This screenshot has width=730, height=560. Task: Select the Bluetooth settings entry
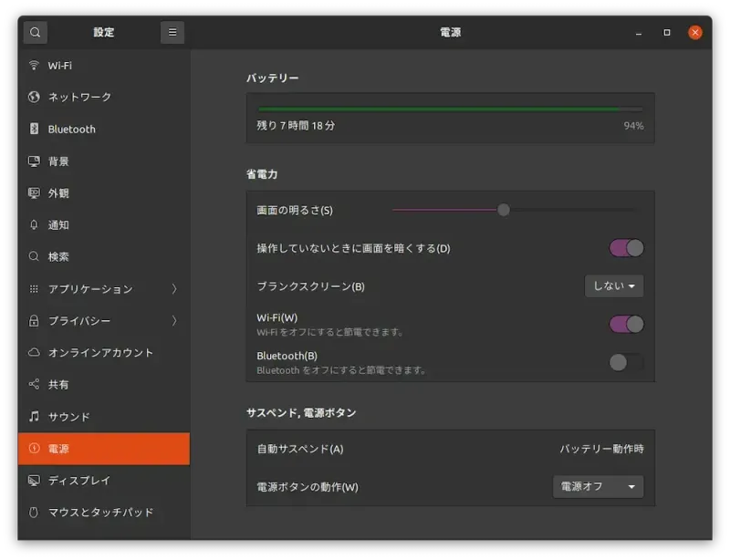tap(70, 129)
